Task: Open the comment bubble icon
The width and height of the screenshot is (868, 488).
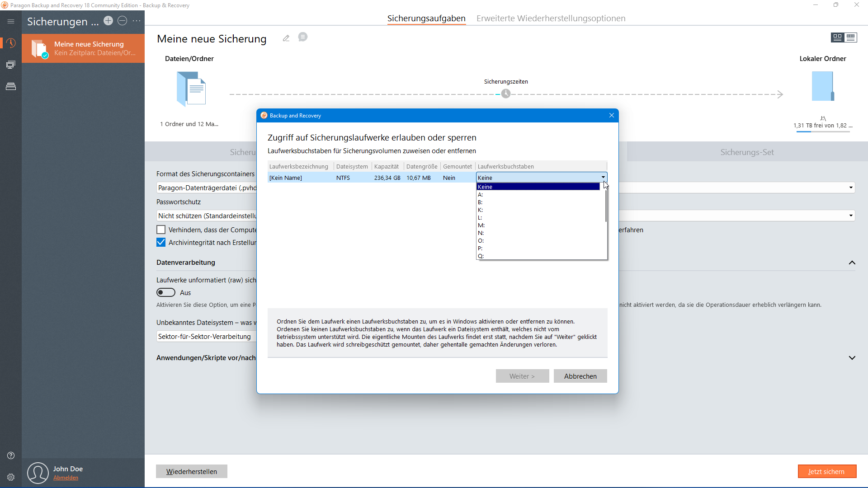Action: (303, 37)
